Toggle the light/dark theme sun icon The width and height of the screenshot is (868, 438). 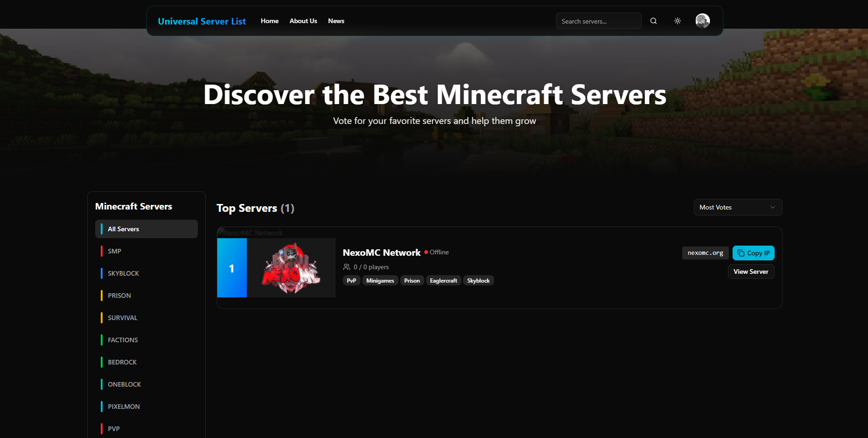(x=677, y=21)
